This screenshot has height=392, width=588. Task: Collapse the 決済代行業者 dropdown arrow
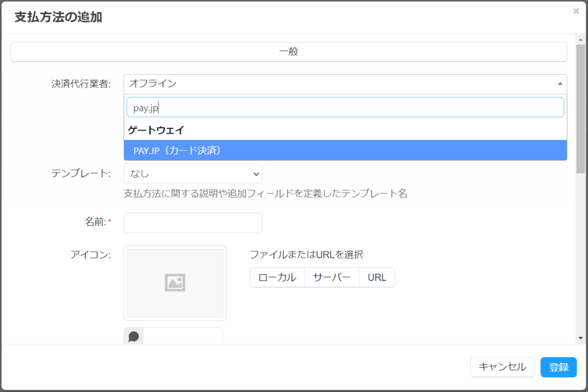click(560, 84)
